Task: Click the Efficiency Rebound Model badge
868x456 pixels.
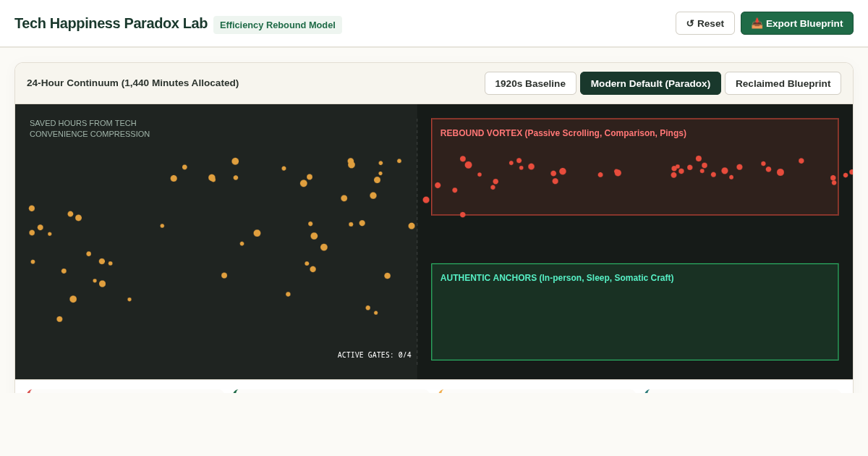Action: (x=278, y=25)
